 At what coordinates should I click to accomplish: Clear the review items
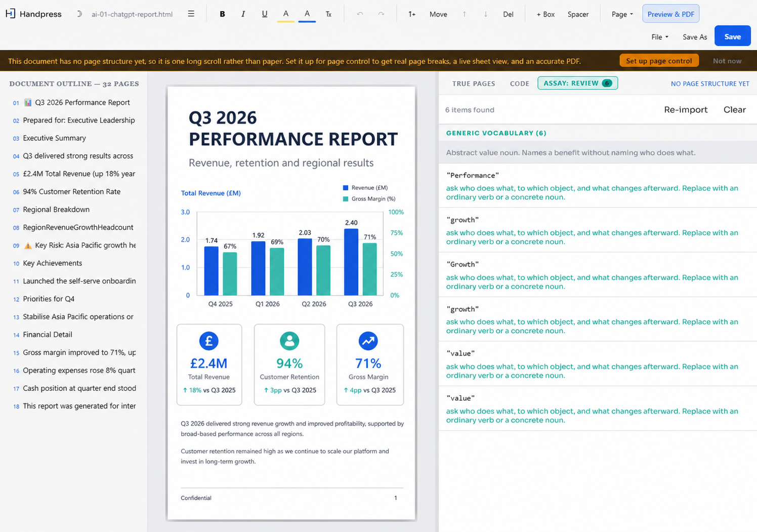[734, 110]
